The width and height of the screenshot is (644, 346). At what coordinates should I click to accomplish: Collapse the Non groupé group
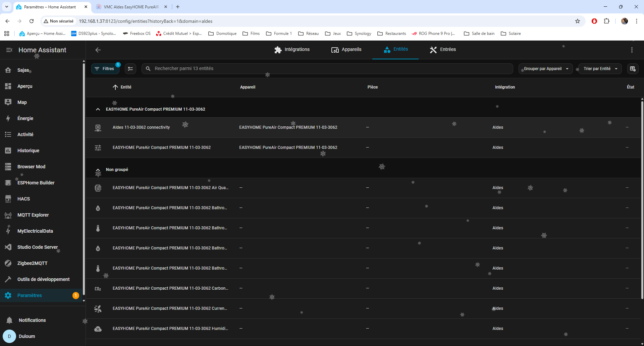(x=98, y=170)
